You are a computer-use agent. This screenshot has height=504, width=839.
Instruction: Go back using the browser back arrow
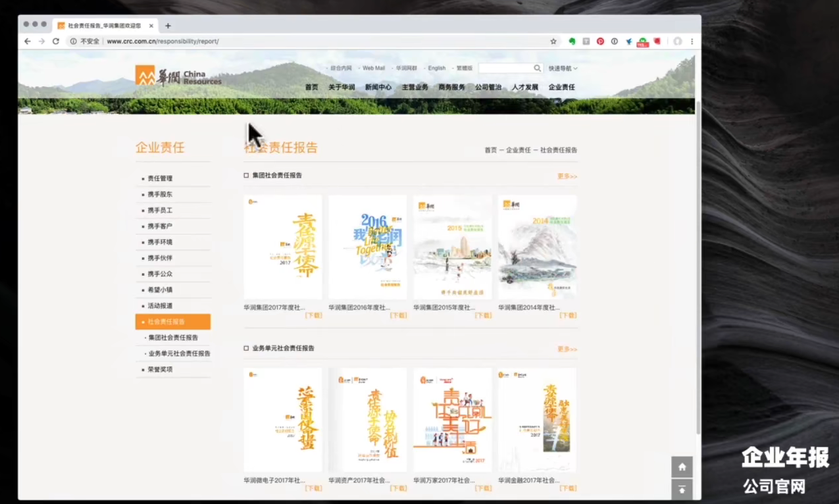tap(28, 41)
